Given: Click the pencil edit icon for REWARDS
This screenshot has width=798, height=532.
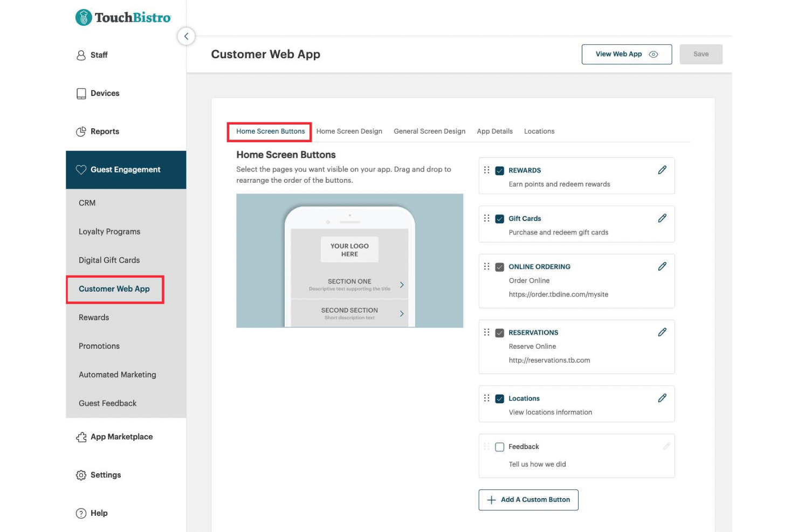Looking at the screenshot, I should (662, 170).
